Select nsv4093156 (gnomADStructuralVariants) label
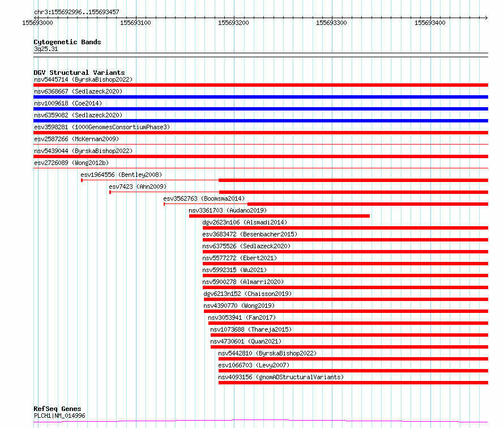Screen dimensions: 504x428 [281, 377]
